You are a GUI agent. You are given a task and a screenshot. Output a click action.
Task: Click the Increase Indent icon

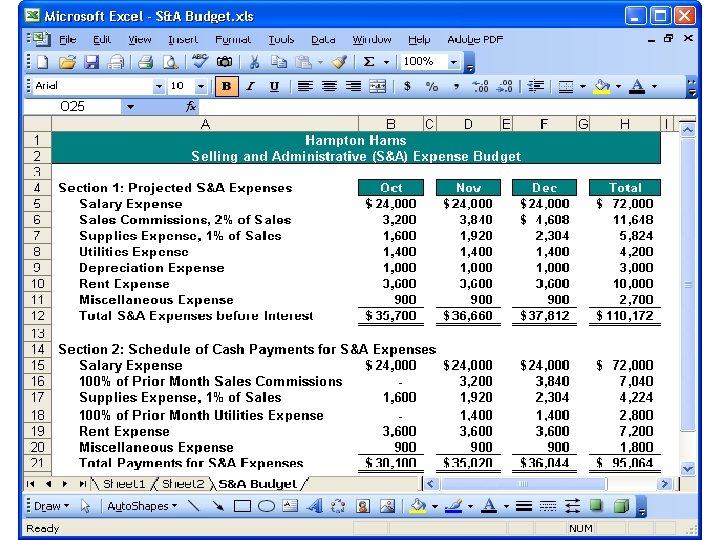(x=535, y=86)
